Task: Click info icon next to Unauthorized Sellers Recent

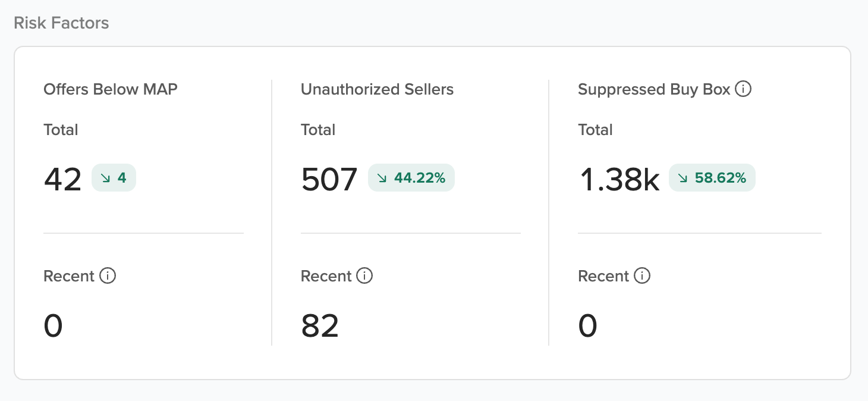Action: (364, 276)
